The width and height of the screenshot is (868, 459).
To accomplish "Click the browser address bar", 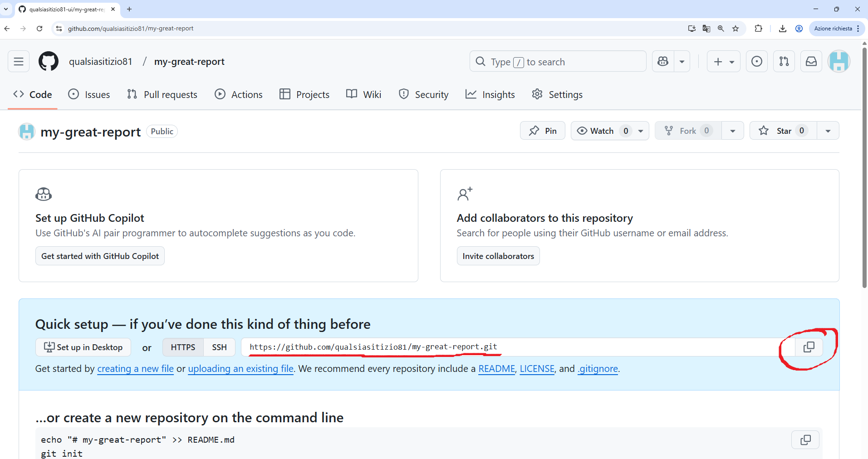I will (272, 28).
